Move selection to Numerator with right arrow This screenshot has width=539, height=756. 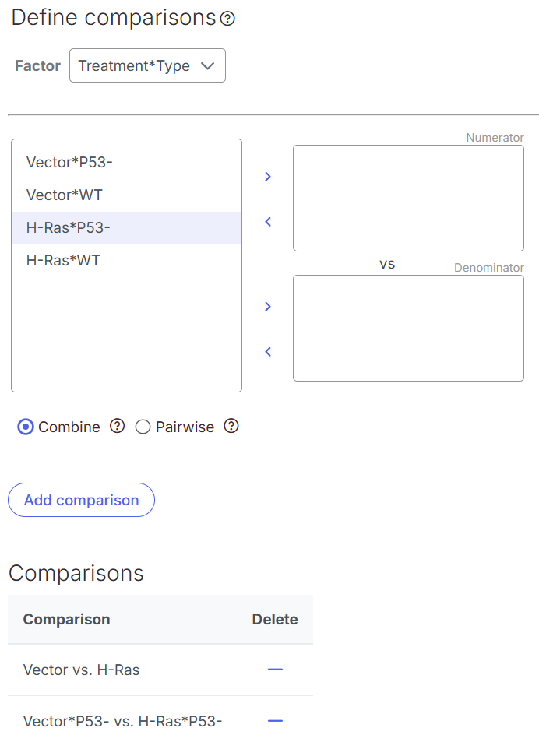tap(268, 177)
